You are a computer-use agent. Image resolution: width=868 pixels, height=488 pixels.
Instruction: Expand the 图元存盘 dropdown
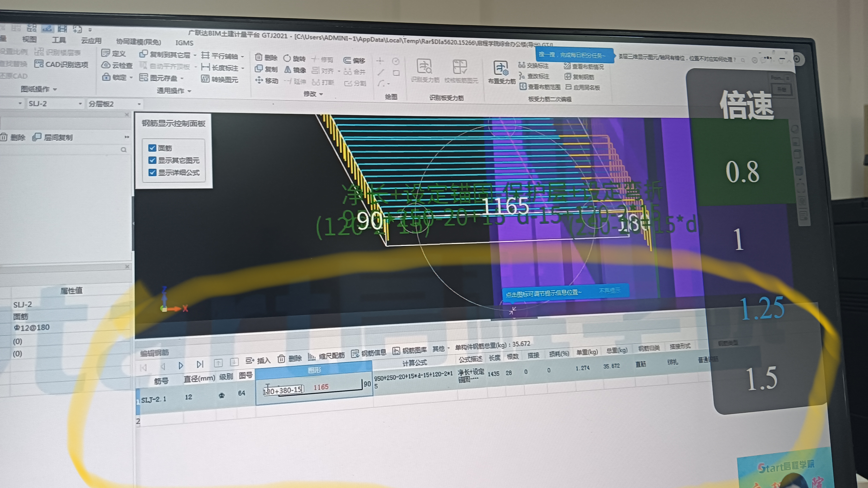(182, 78)
